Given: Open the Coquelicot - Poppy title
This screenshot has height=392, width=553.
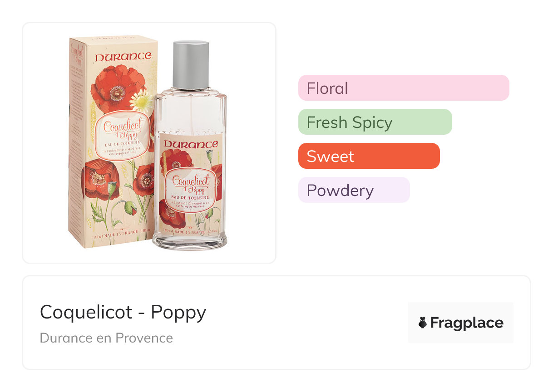Looking at the screenshot, I should click(123, 312).
